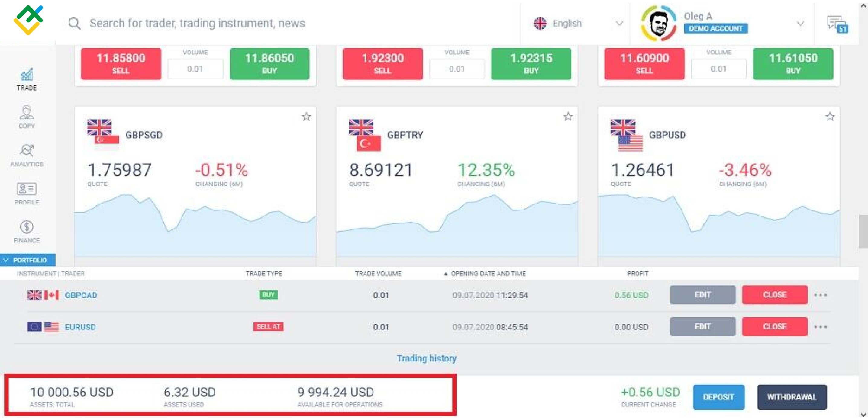Click the 11.85800 sell volume field
This screenshot has width=868, height=420.
click(x=195, y=69)
